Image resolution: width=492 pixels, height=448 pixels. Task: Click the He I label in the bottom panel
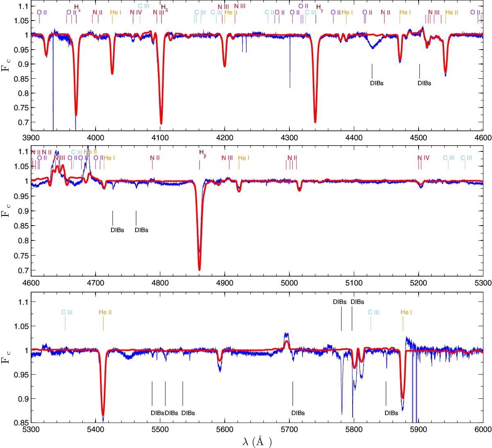pos(406,312)
